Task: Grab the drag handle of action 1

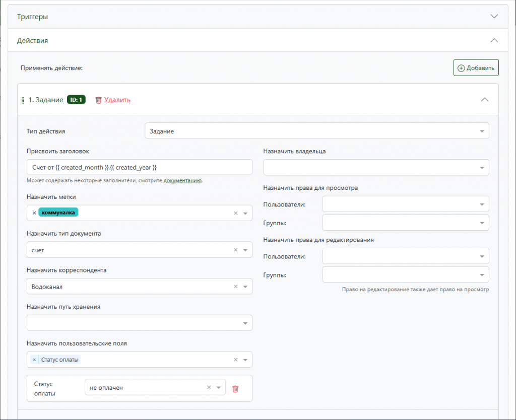Action: pyautogui.click(x=23, y=100)
